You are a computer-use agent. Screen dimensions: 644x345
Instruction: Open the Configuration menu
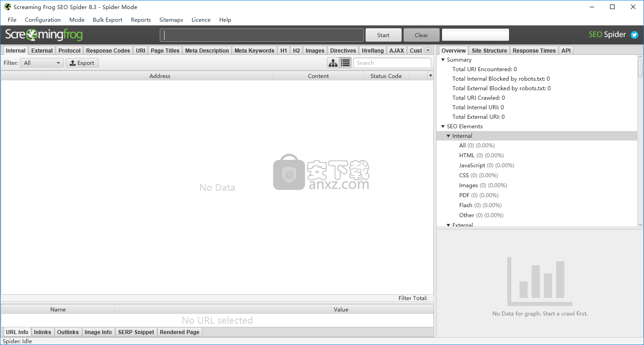[43, 20]
